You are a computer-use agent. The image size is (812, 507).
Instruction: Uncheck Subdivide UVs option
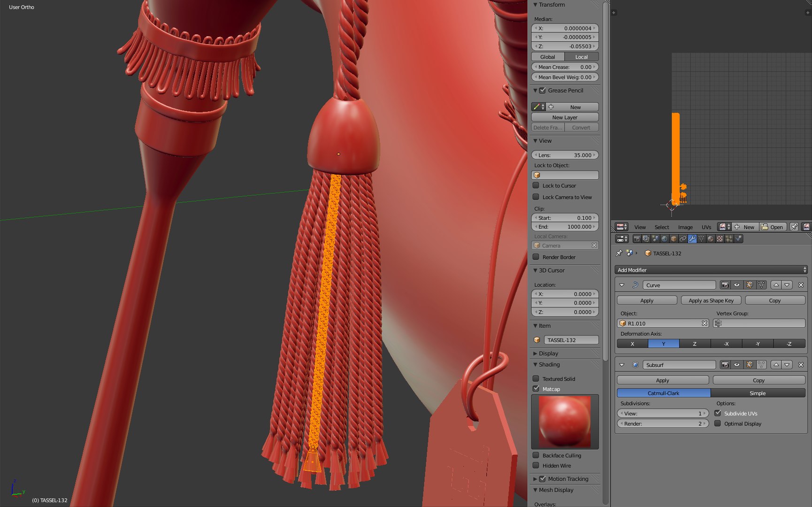coord(718,413)
